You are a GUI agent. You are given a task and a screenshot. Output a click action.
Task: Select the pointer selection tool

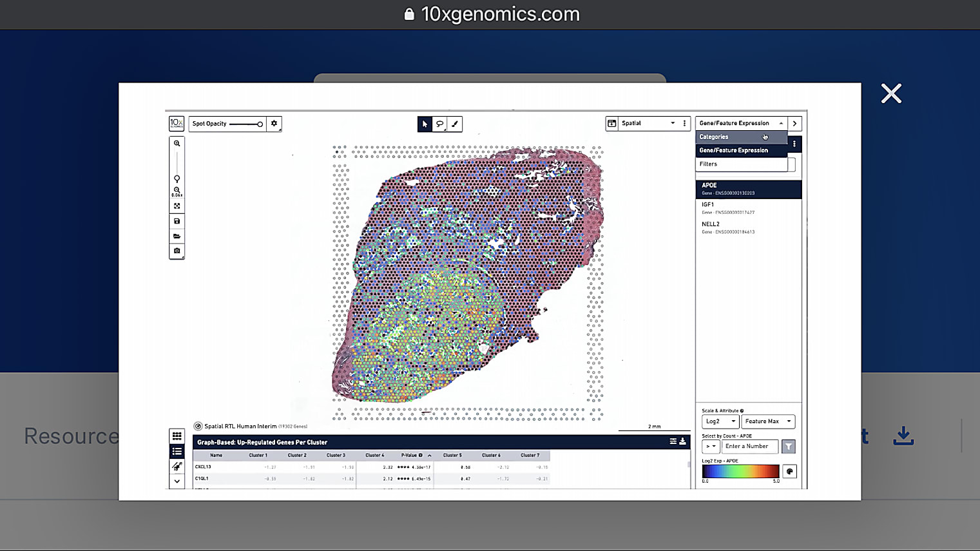click(425, 124)
